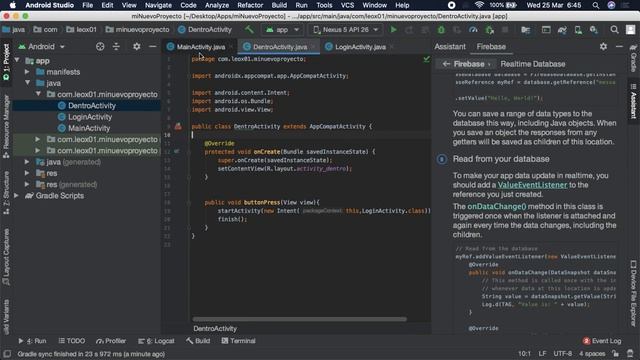The height and width of the screenshot is (360, 640).
Task: Click the UTF-8 encoding in status bar
Action: pyautogui.click(x=562, y=353)
